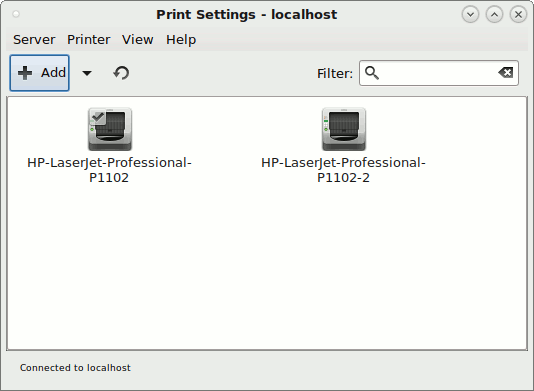The width and height of the screenshot is (534, 391).
Task: Click the magnifier icon in the Filter box
Action: coord(372,73)
